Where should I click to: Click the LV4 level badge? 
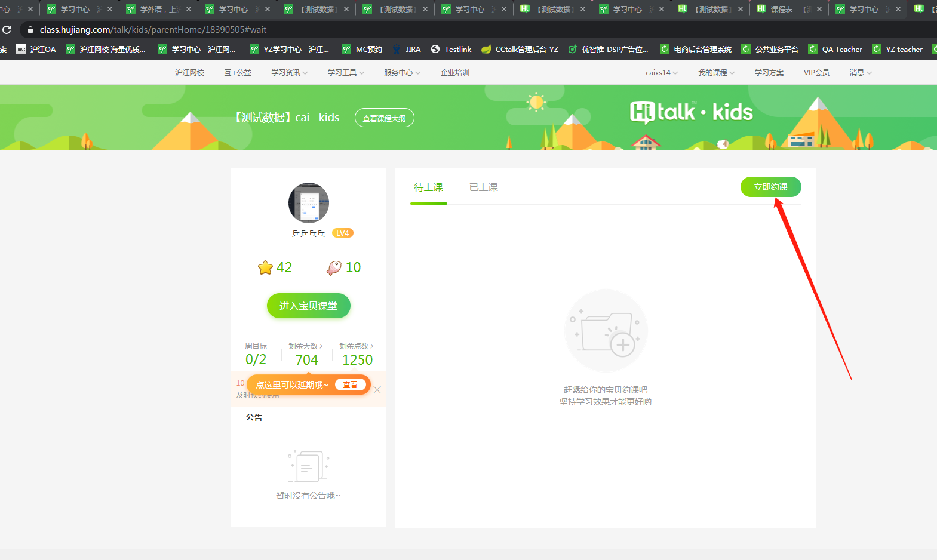[x=342, y=233]
